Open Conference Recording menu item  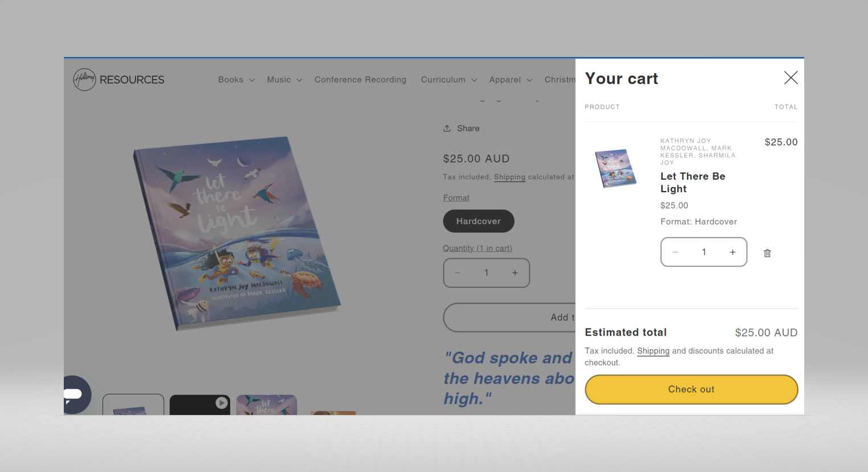[361, 80]
